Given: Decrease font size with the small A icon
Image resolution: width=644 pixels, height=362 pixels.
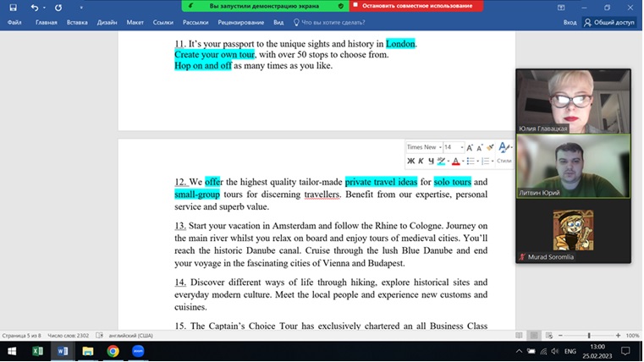Looking at the screenshot, I should click(479, 147).
